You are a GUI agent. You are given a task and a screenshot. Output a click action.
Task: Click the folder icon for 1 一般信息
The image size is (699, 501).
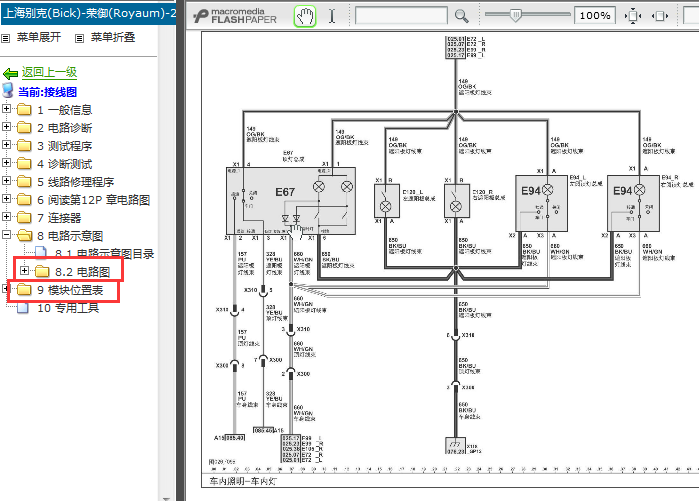point(24,109)
